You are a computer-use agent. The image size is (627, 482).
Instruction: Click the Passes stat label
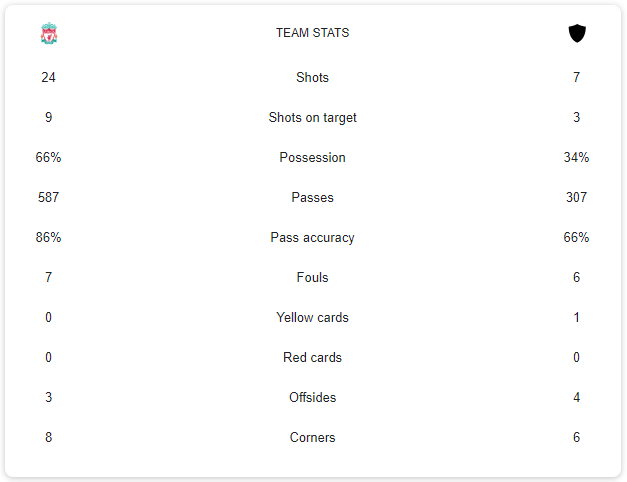(x=313, y=198)
